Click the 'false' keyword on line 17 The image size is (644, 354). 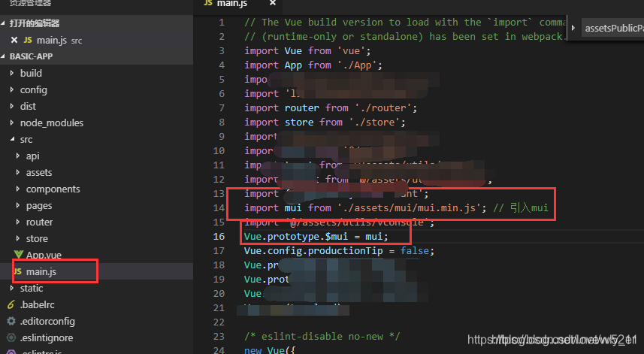[415, 251]
